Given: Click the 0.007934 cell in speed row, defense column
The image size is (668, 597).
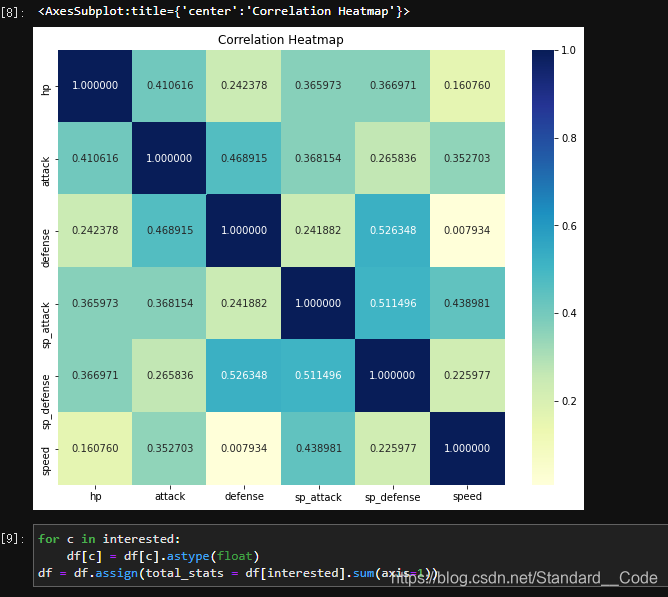Looking at the screenshot, I should (244, 448).
